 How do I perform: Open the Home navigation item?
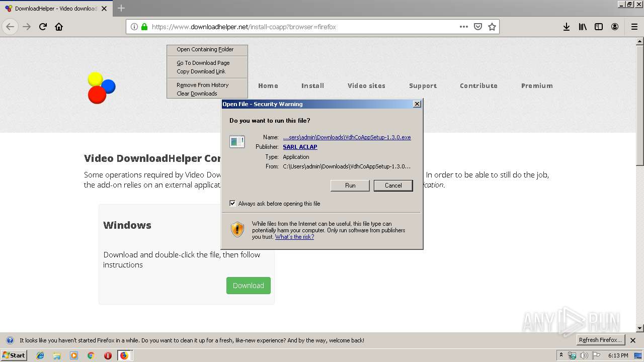pyautogui.click(x=268, y=85)
